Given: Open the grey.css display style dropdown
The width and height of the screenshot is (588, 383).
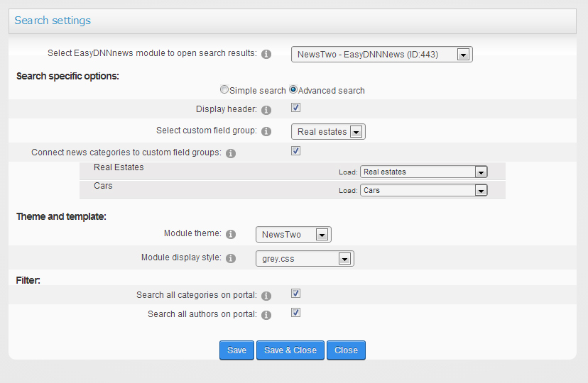Looking at the screenshot, I should click(x=305, y=259).
